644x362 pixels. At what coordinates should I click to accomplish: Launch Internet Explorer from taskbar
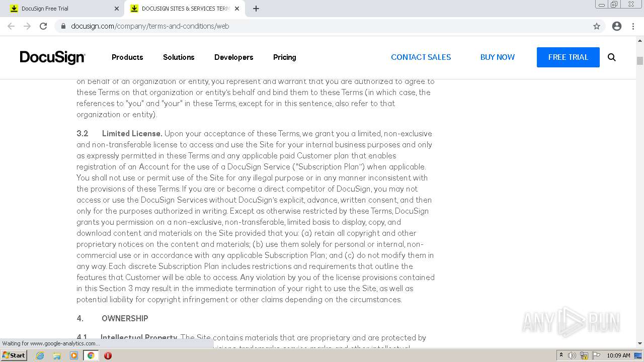point(40,355)
